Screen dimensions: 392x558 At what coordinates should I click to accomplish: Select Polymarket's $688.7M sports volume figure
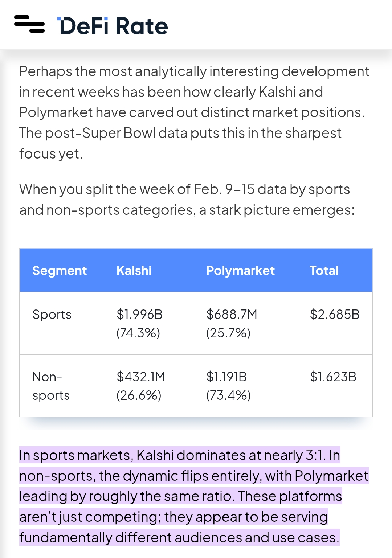(x=232, y=314)
